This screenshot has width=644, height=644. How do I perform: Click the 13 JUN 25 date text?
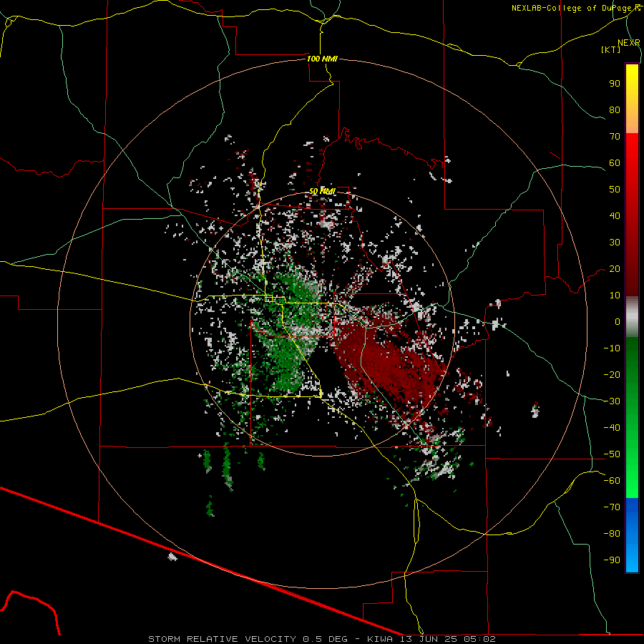429,639
